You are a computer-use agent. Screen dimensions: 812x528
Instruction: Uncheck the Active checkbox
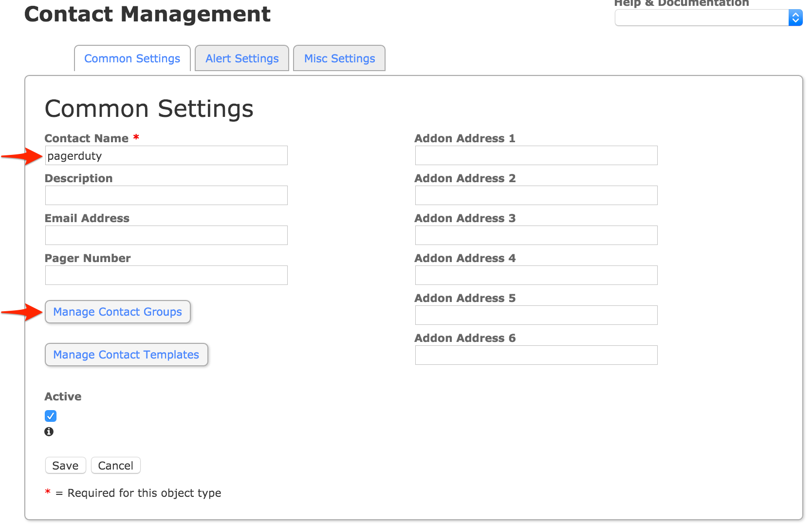[x=51, y=416]
